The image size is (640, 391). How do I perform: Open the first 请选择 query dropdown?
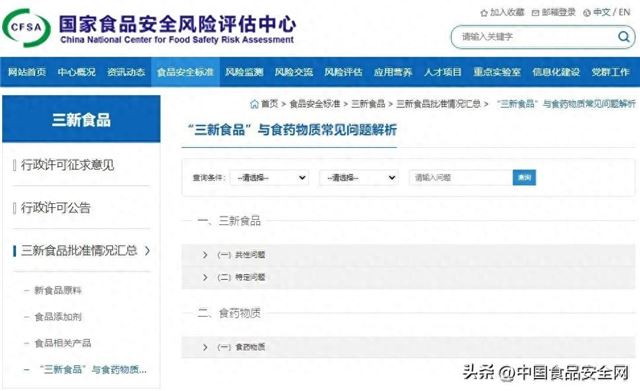pos(269,178)
